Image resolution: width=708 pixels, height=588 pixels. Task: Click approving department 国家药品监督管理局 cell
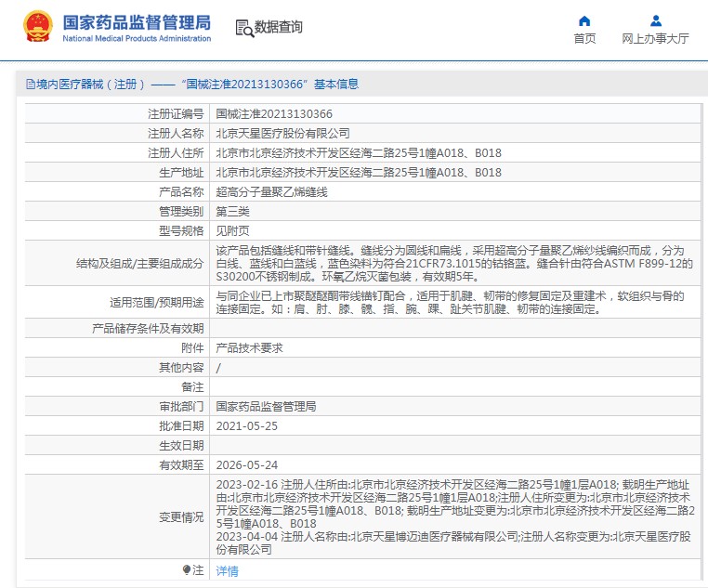click(x=266, y=406)
